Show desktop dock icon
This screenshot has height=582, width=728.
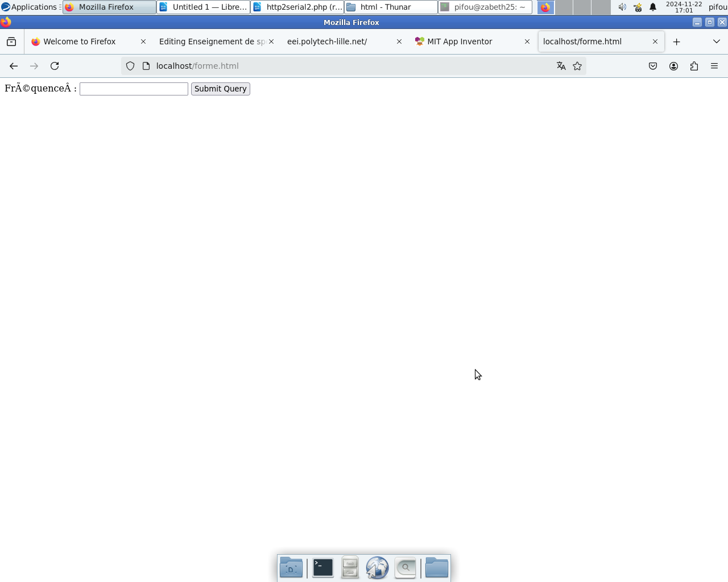tap(291, 567)
